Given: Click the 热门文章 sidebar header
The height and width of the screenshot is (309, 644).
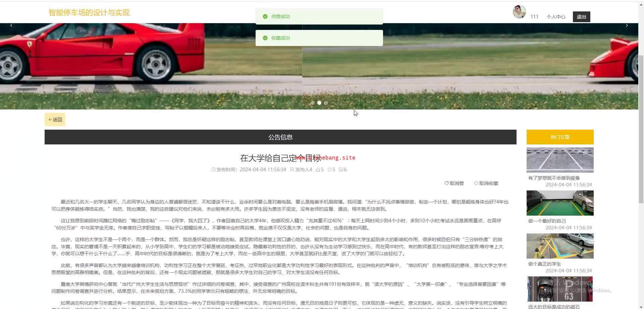Looking at the screenshot, I should pos(560,137).
